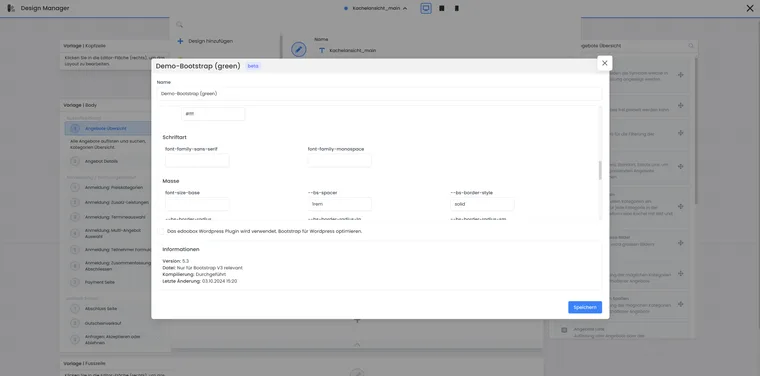
Task: Click number circle beside Gutscheinverkauf
Action: [x=75, y=323]
